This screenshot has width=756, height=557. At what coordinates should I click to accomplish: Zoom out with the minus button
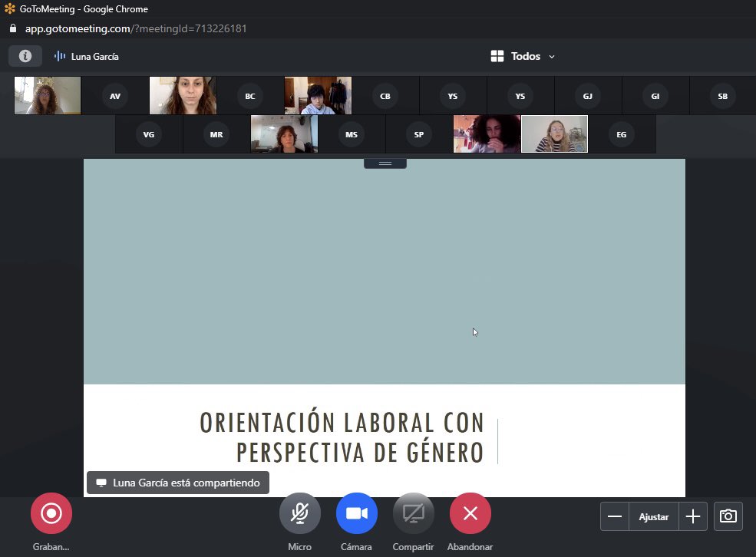tap(615, 516)
